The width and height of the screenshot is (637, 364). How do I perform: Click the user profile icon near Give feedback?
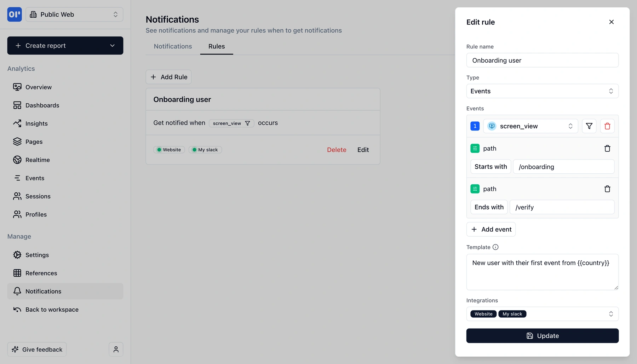coord(116,349)
